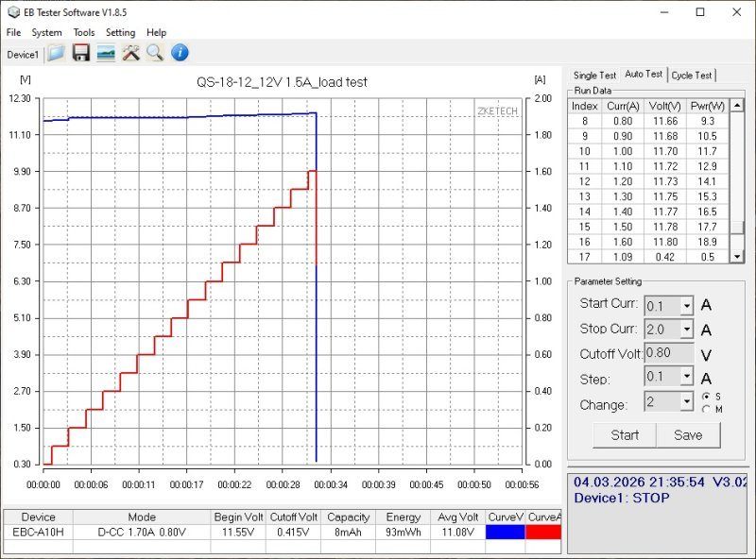Click the EB Tester app icon in title bar
The image size is (756, 559).
point(13,12)
